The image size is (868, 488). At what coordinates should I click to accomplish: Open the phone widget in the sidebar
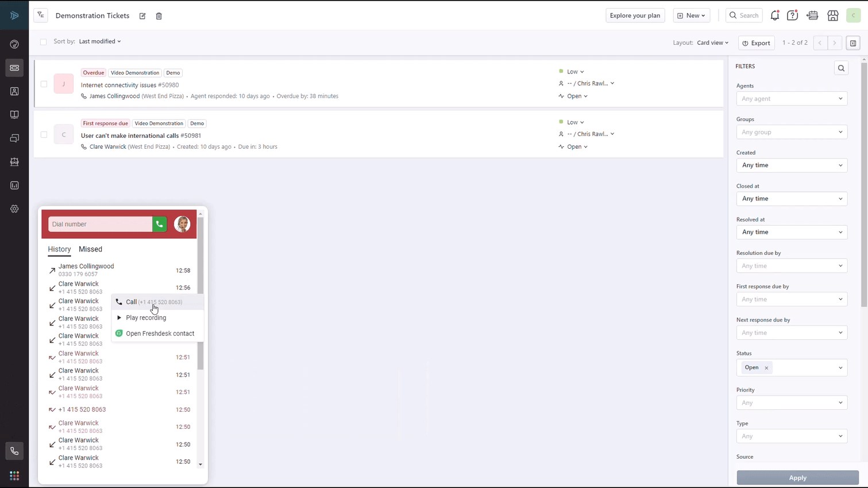(14, 451)
